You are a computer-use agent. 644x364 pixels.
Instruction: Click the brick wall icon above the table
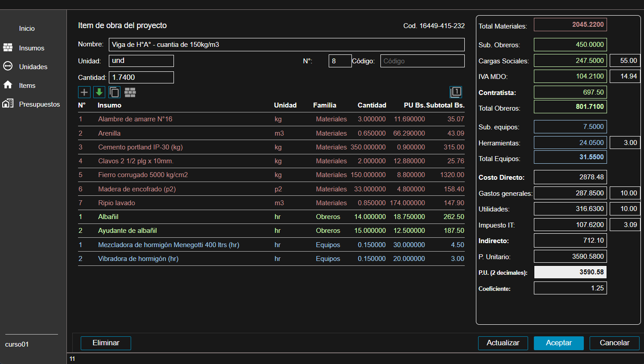pos(130,92)
